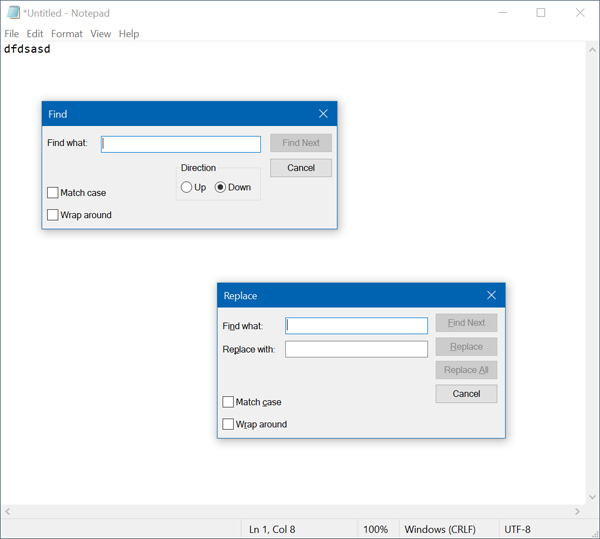Viewport: 600px width, 539px height.
Task: Click the Replace with text field
Action: click(356, 349)
